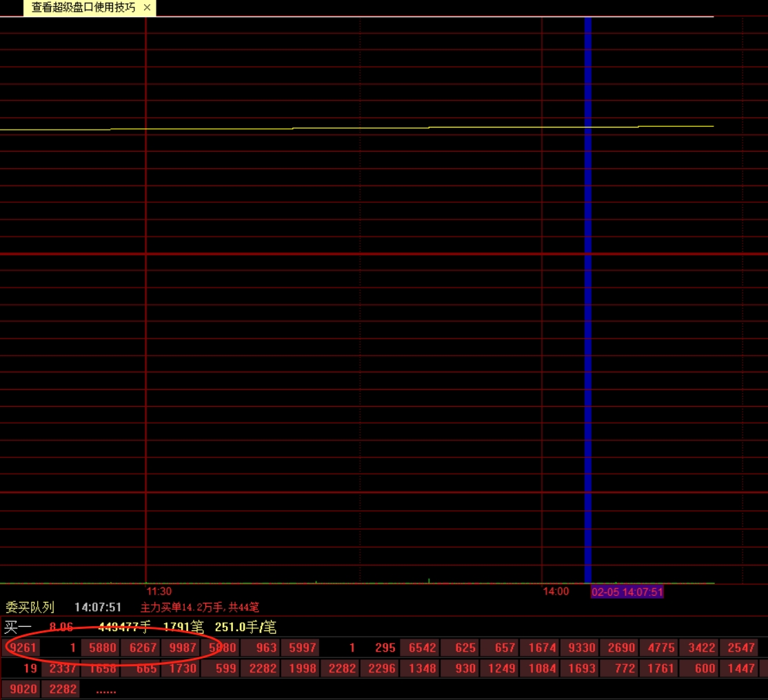Viewport: 768px width, 700px height.
Task: Select queue cell 9987
Action: pyautogui.click(x=181, y=648)
